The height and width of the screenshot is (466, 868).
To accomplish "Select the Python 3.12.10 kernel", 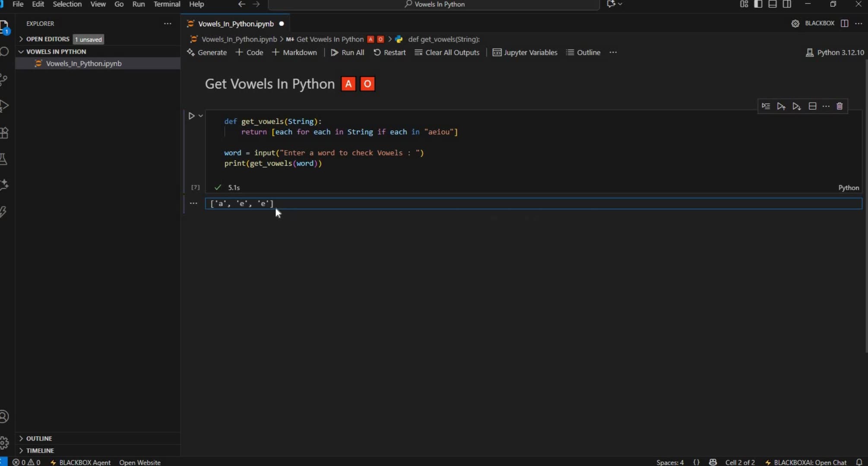I will [x=834, y=52].
